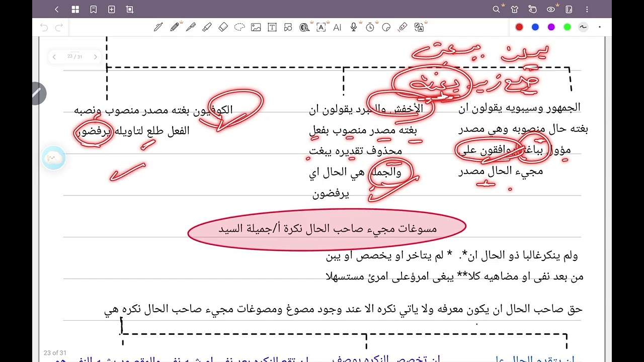Select the lasso selection tool
The image size is (644, 362).
pos(239,27)
